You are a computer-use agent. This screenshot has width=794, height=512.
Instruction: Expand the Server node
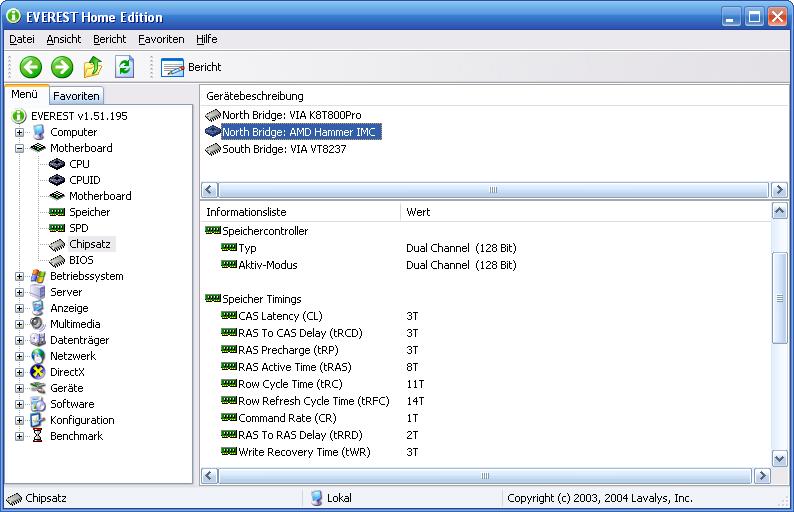[x=19, y=292]
